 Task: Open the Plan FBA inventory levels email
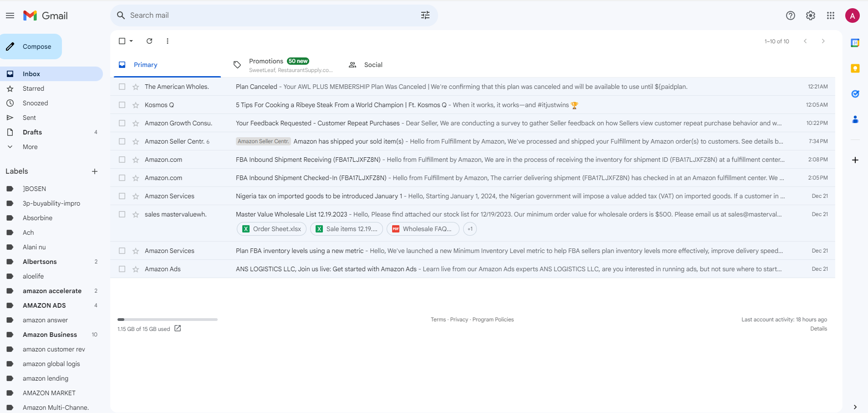pos(473,251)
